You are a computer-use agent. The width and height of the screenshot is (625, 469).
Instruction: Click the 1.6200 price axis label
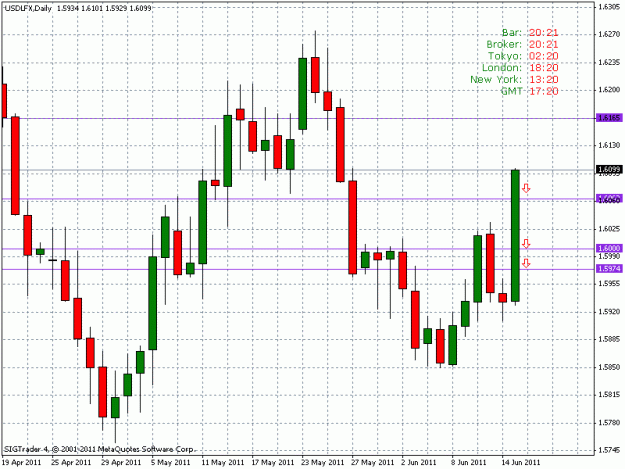tap(610, 90)
